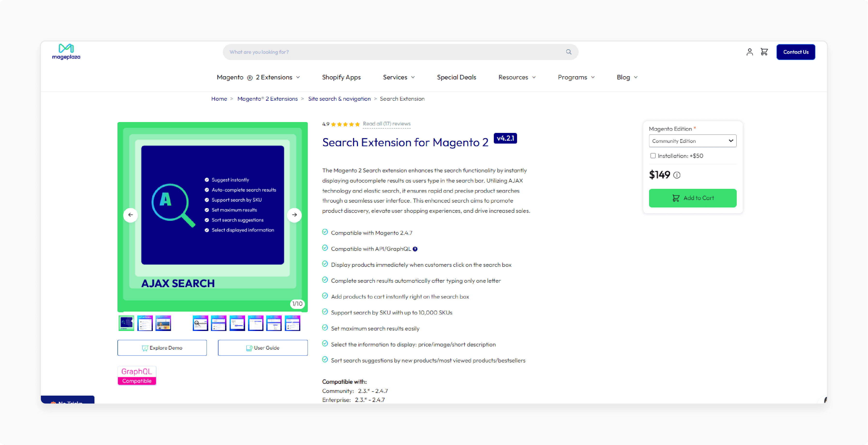Enable the Installation +$50 checkbox

[x=653, y=156]
